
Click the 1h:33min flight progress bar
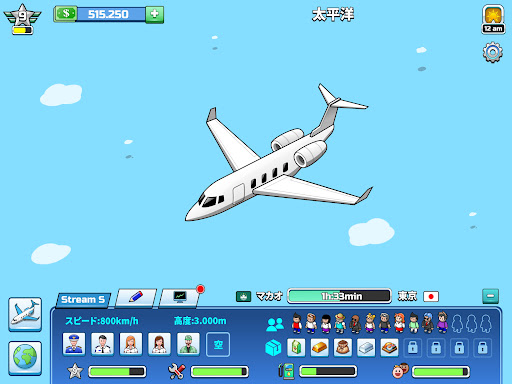tap(339, 296)
